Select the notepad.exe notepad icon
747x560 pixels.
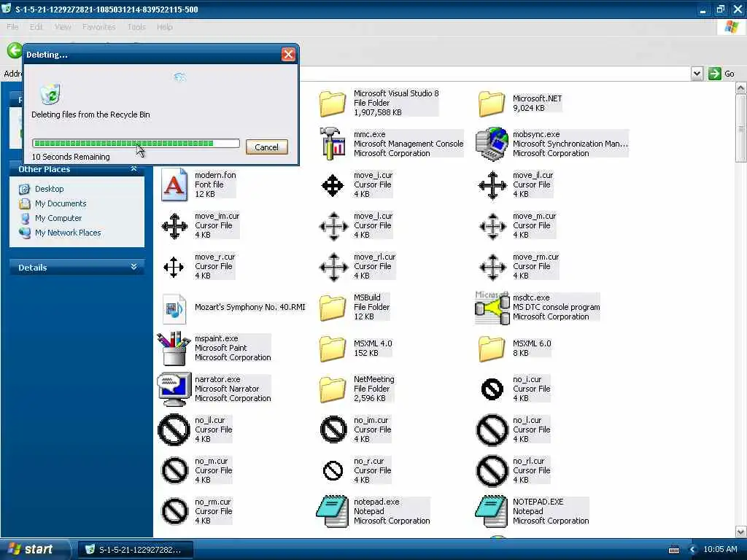point(333,511)
